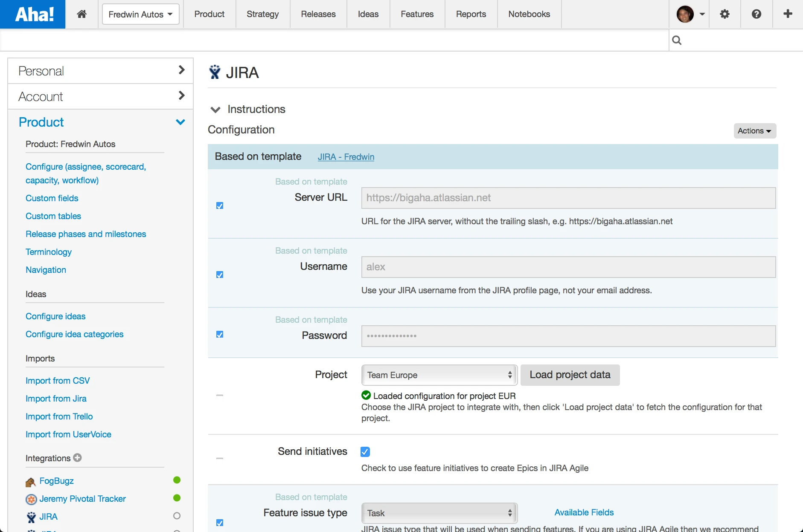Click green status dot for Jeremy Pivotal Tracker
The height and width of the screenshot is (532, 803).
pyautogui.click(x=177, y=498)
